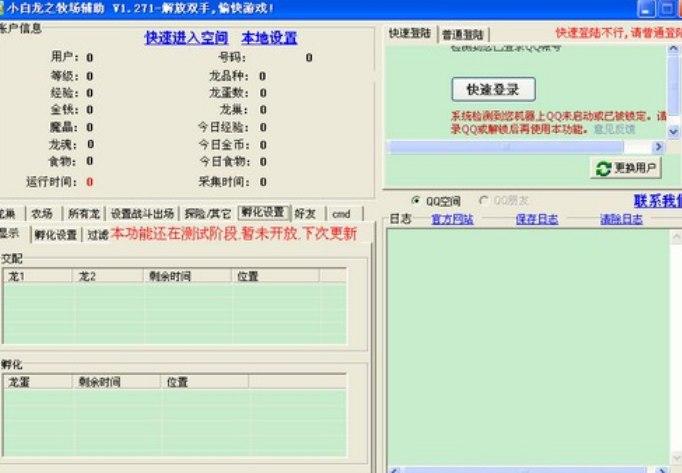Click the 食物 value
Image resolution: width=682 pixels, height=473 pixels.
point(89,161)
